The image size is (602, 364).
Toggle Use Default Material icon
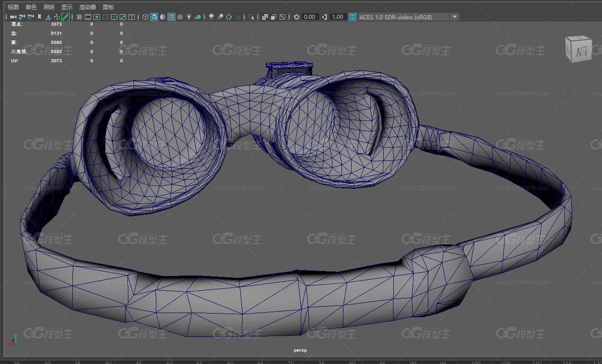[163, 17]
